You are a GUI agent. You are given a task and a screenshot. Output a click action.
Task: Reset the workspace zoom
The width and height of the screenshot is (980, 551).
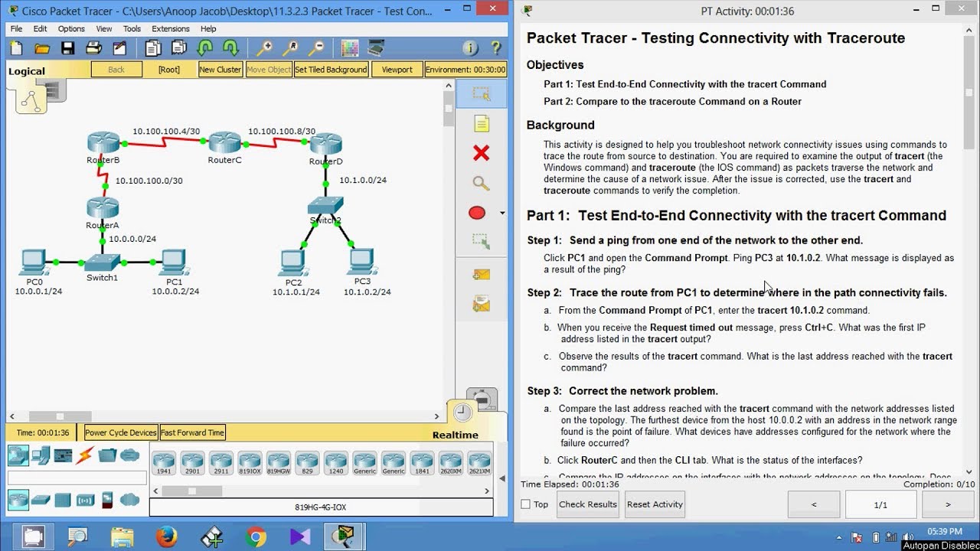[x=290, y=49]
